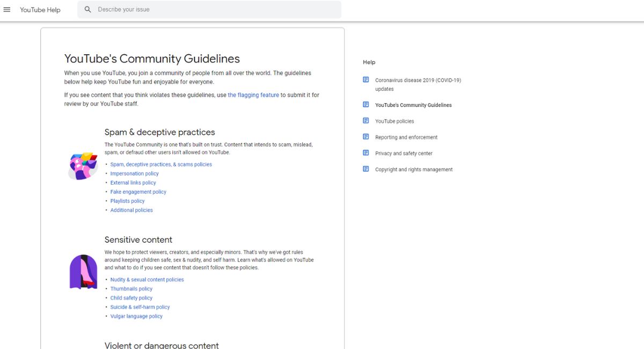The height and width of the screenshot is (349, 644).
Task: Open the flagging feature link
Action: (253, 95)
